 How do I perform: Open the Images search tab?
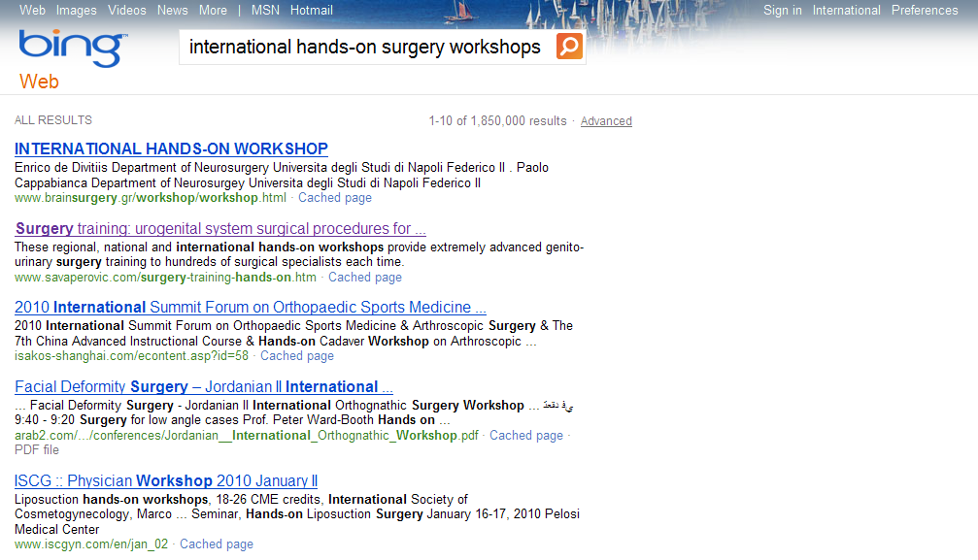coord(76,11)
